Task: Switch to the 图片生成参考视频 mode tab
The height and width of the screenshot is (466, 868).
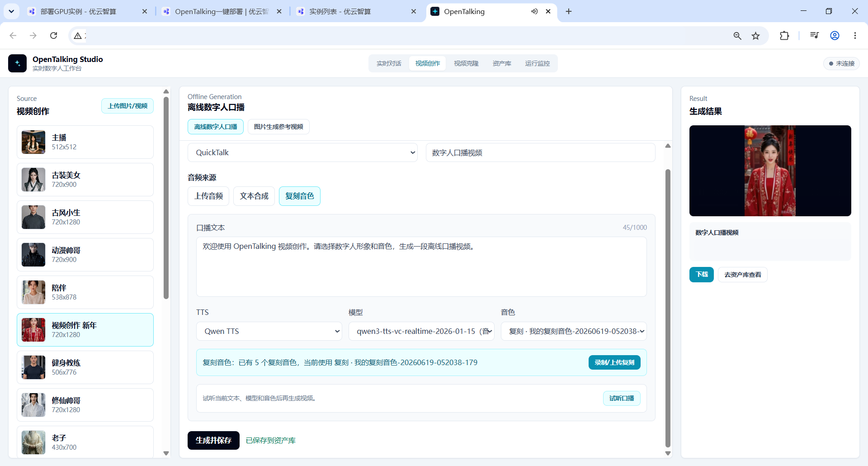Action: tap(278, 127)
